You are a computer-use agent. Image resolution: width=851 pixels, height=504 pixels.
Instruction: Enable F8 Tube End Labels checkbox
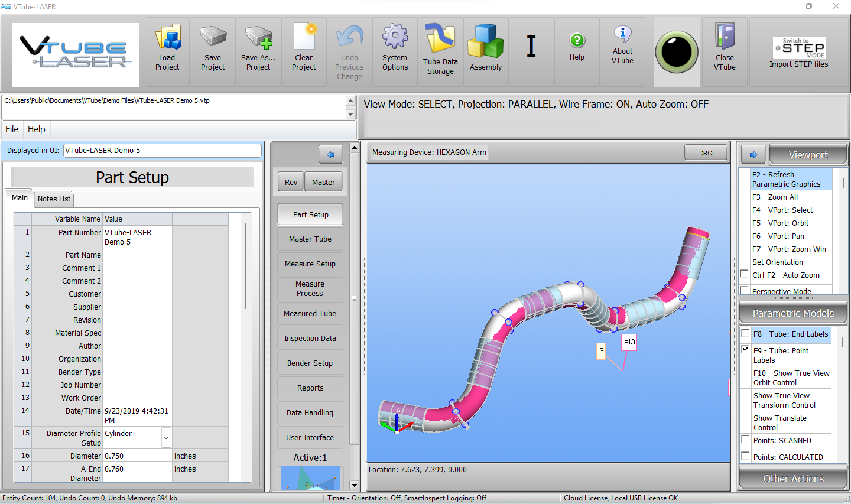coord(746,333)
